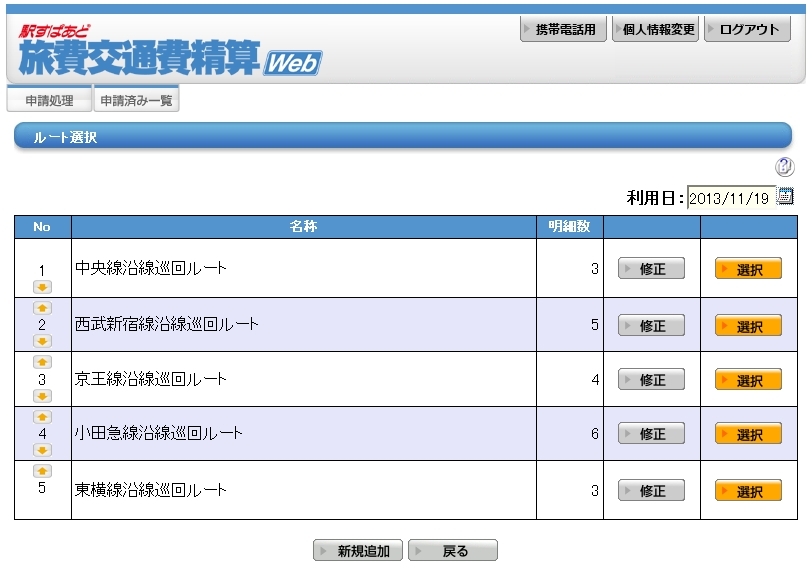812x575 pixels.
Task: Switch to the 申請済み一覧 tab
Action: 136,99
